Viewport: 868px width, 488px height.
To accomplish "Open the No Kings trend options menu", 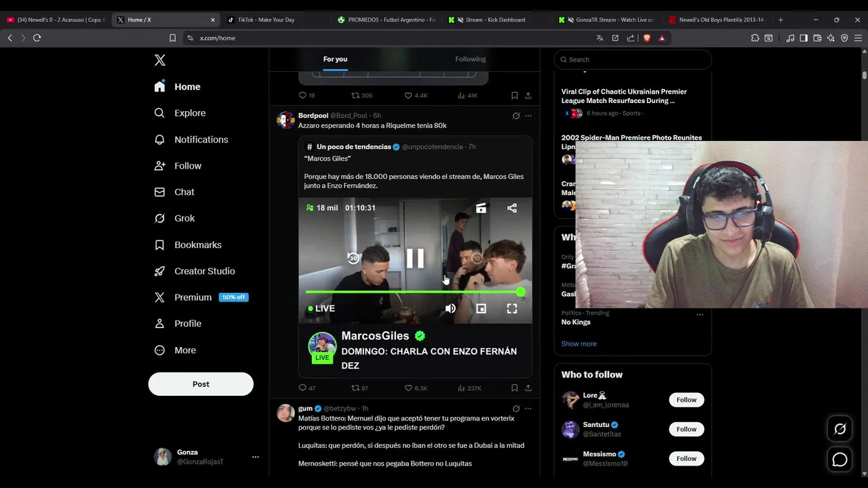I will coord(700,314).
